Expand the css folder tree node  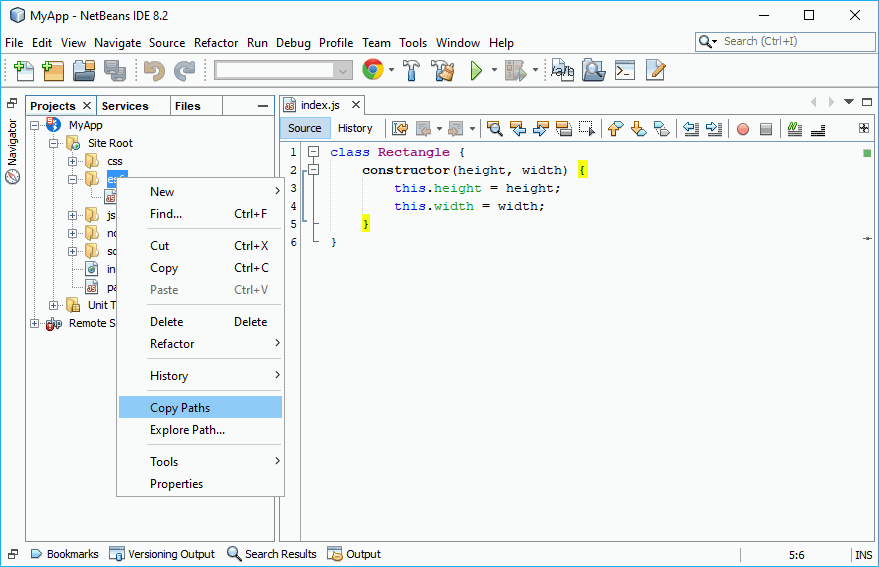[x=73, y=161]
